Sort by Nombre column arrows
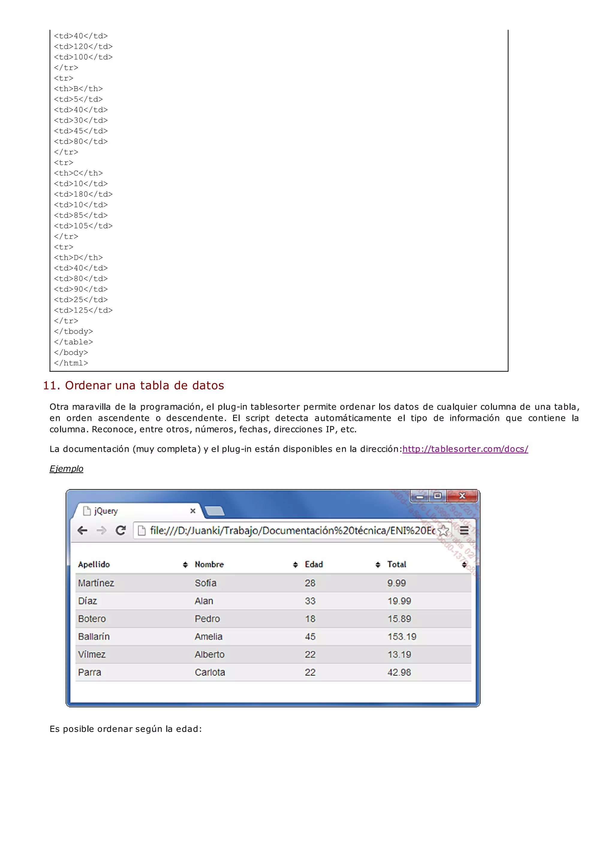Image resolution: width=614 pixels, height=868 pixels. coord(295,565)
